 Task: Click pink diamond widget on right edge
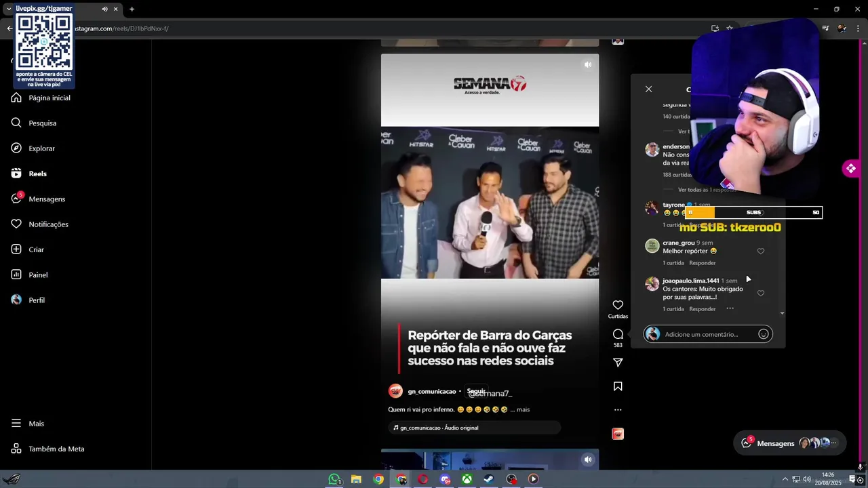[x=850, y=168]
